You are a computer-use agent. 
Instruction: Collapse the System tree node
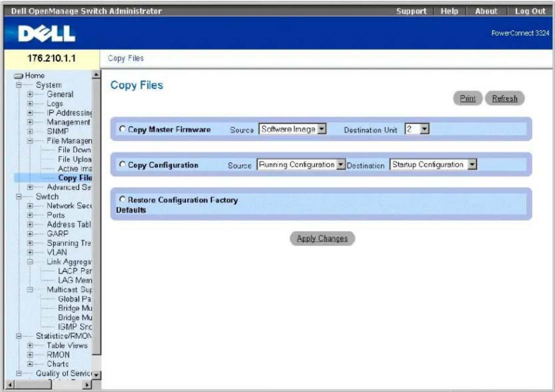coord(19,85)
